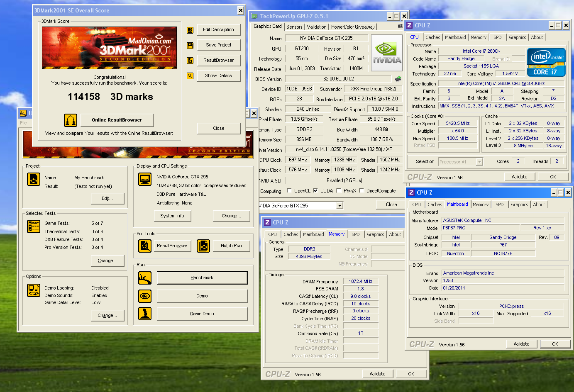Click the GPU-Z title bar app icon
The width and height of the screenshot is (574, 392).
255,16
